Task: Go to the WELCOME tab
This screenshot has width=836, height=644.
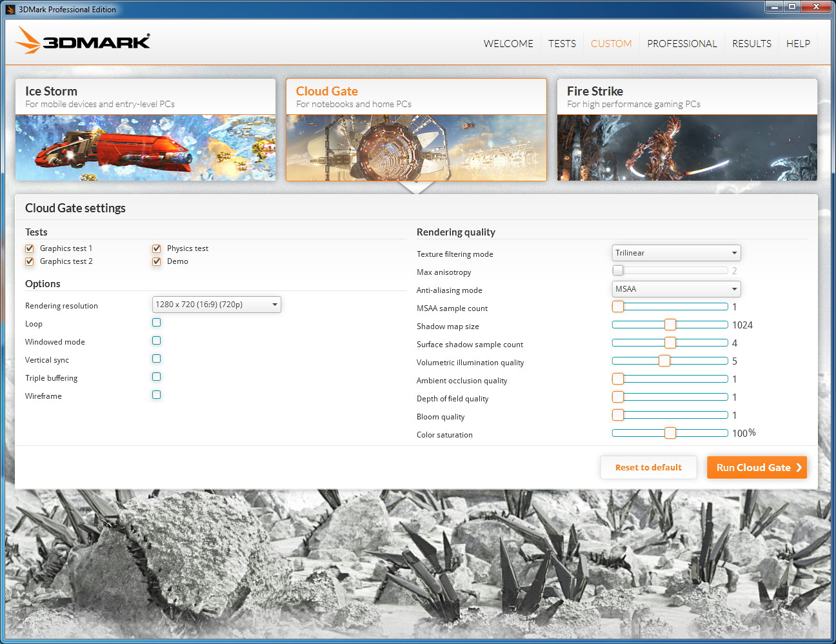Action: pyautogui.click(x=508, y=44)
